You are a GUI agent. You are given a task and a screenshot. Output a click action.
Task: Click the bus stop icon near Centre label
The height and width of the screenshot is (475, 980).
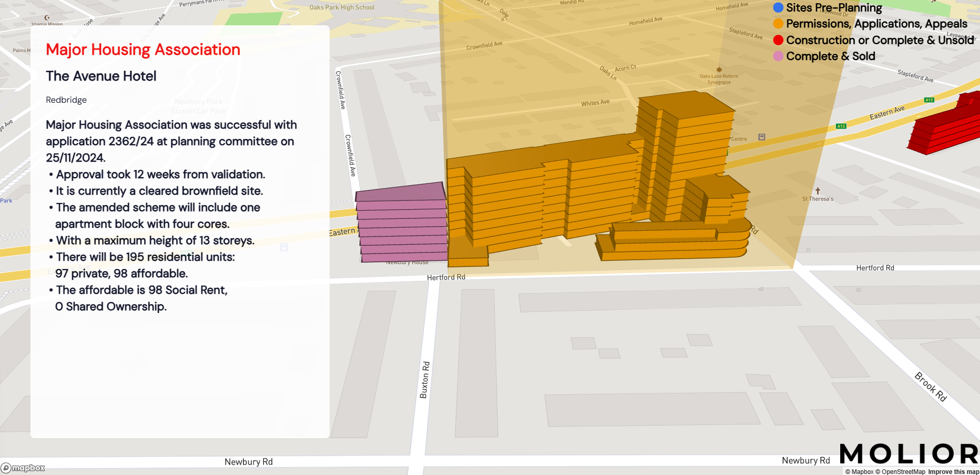(762, 137)
